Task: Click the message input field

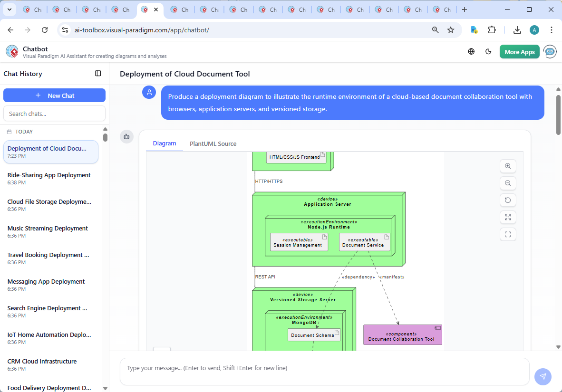Action: pos(325,372)
